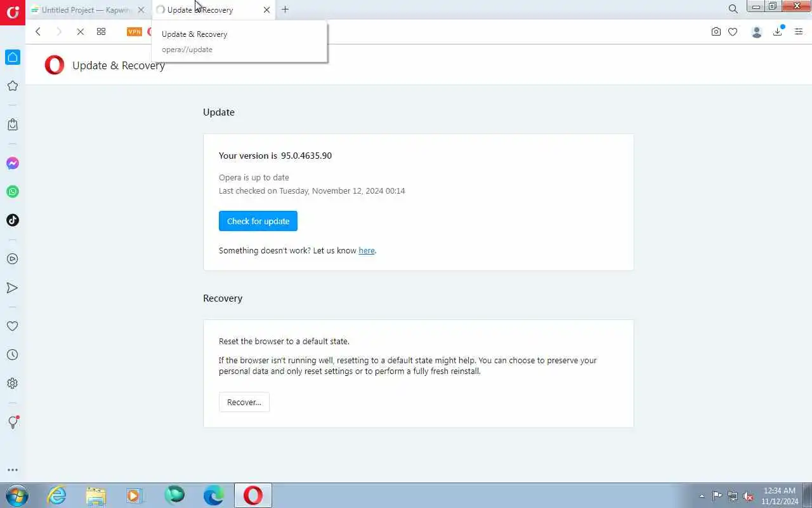Select the Update & Recovery tab
Viewport: 812px width, 508px height.
[214, 10]
